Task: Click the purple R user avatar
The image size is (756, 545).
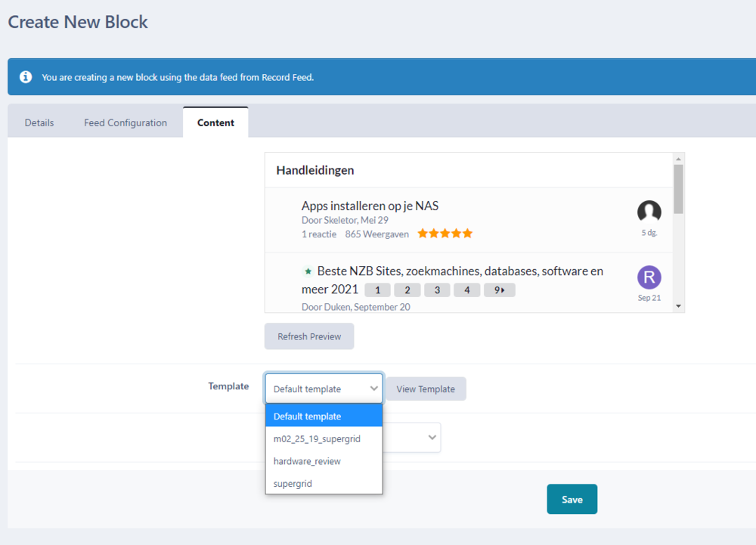Action: point(649,277)
